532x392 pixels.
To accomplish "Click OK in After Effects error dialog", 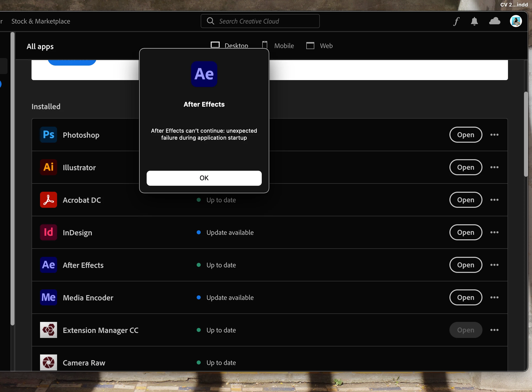I will coord(204,178).
